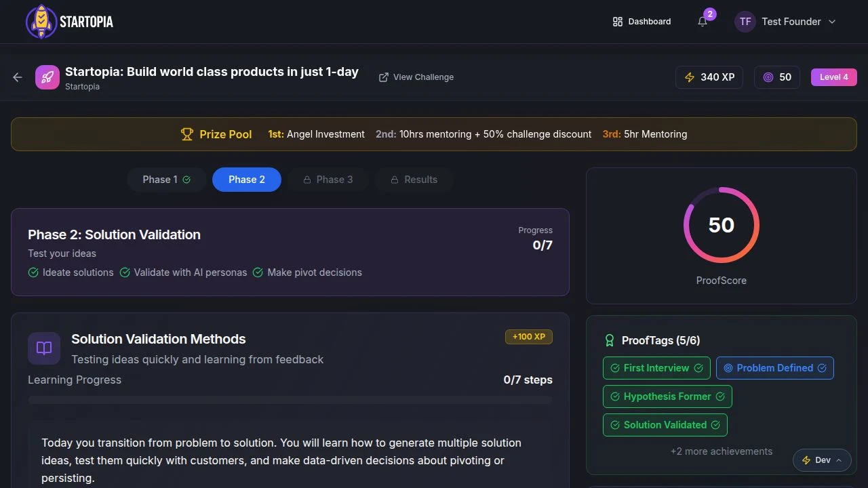The width and height of the screenshot is (868, 488).
Task: Expand the Test Founder account menu
Action: (x=787, y=22)
